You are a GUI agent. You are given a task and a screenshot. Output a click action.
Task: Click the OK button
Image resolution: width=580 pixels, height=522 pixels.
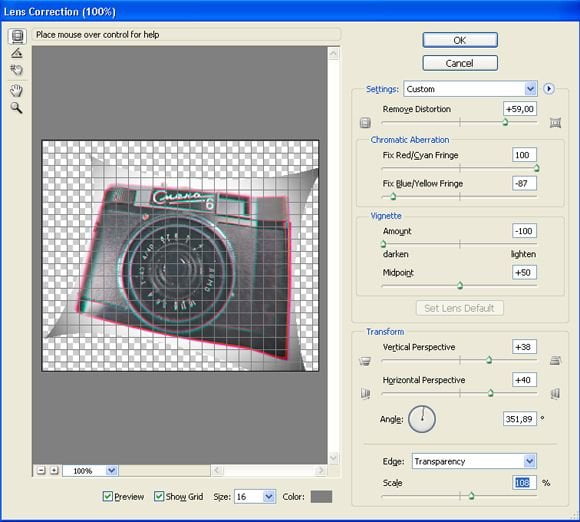(460, 40)
